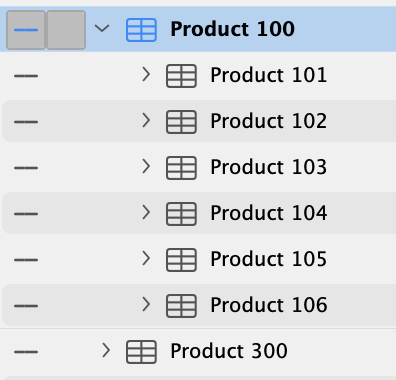The width and height of the screenshot is (396, 380).
Task: Toggle the empty gray checkbox on the Product 100 row
Action: tap(66, 30)
